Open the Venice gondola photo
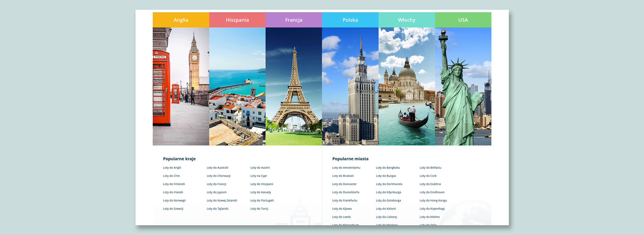The width and height of the screenshot is (644, 235). tap(407, 86)
